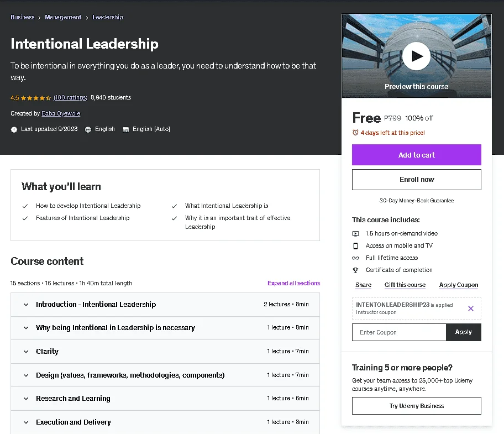This screenshot has width=504, height=434.
Task: Expand the Clarity section
Action: click(165, 352)
